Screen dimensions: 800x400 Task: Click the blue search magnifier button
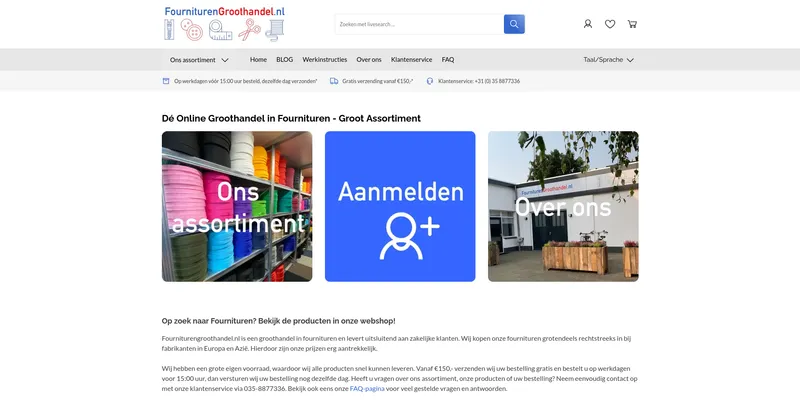tap(514, 24)
